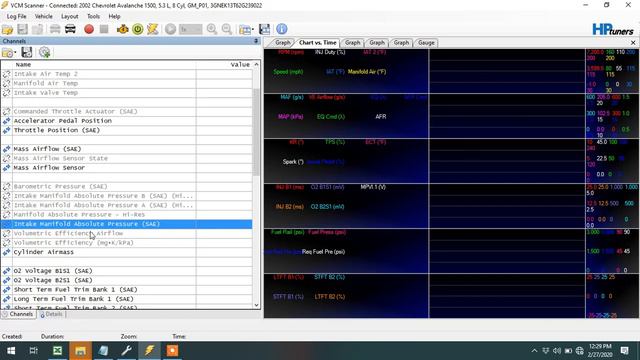Viewport: 640px width, 360px height.
Task: Click the Manifold Air (°F) chart label
Action: click(367, 72)
